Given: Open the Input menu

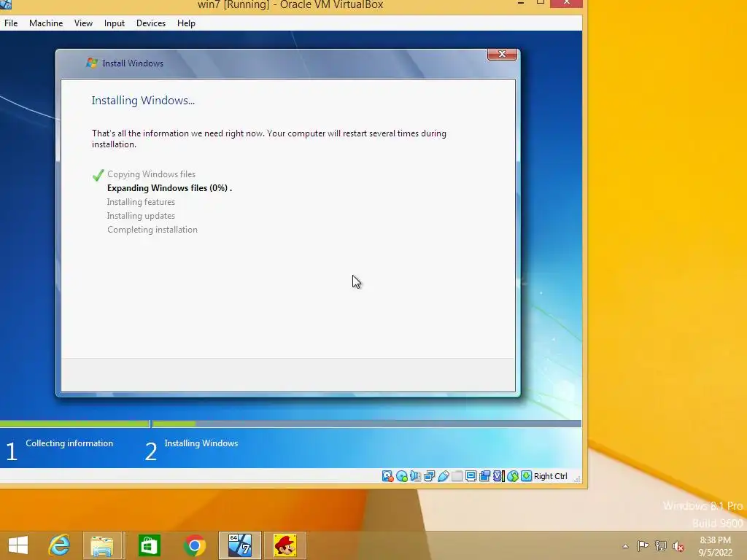Looking at the screenshot, I should point(115,23).
